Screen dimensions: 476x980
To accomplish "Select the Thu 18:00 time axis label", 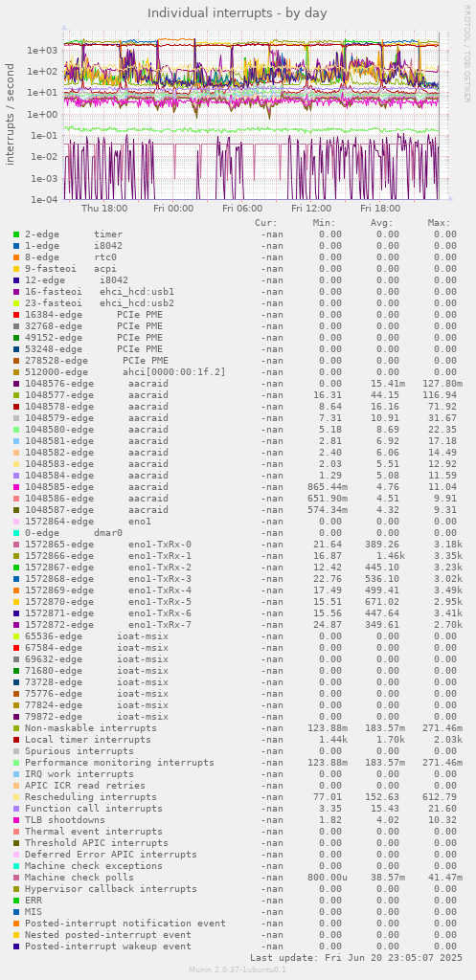I will coord(104,209).
